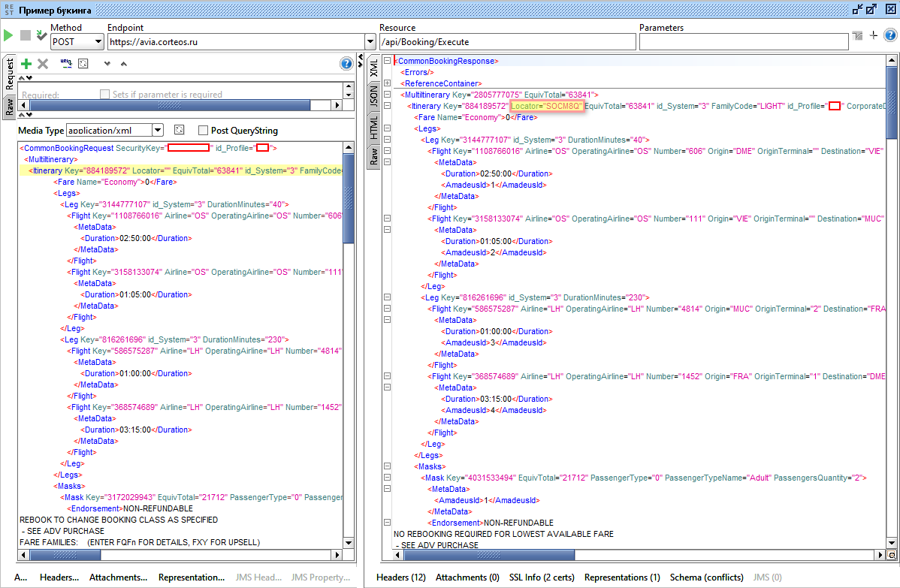Open help via blue question mark icon
The width and height of the screenshot is (900, 588).
pyautogui.click(x=346, y=64)
